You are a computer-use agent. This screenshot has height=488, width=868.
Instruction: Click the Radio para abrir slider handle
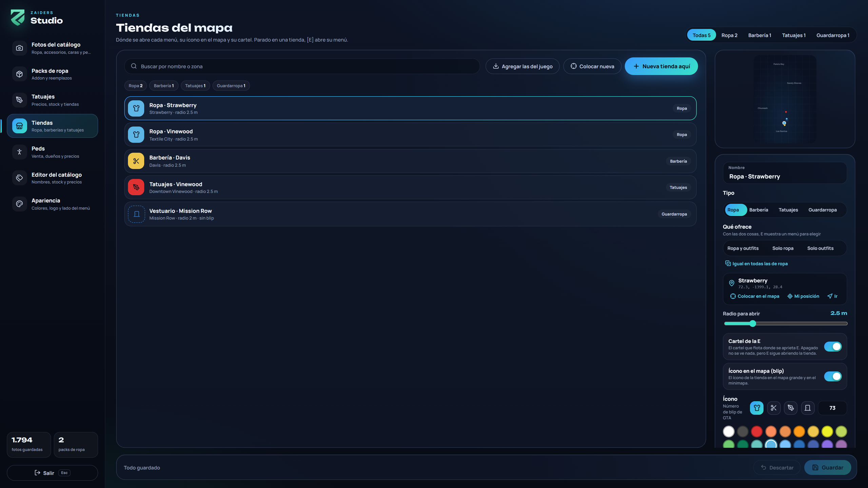pyautogui.click(x=753, y=323)
